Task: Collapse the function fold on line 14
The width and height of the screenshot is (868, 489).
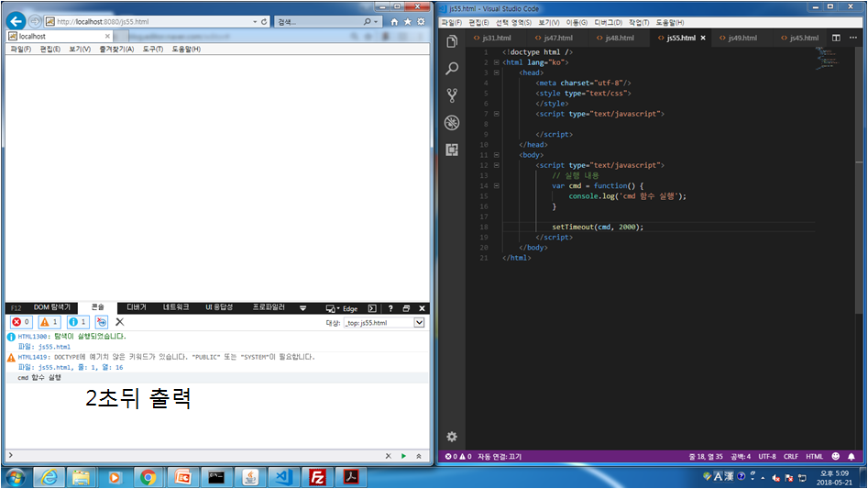Action: coord(497,185)
